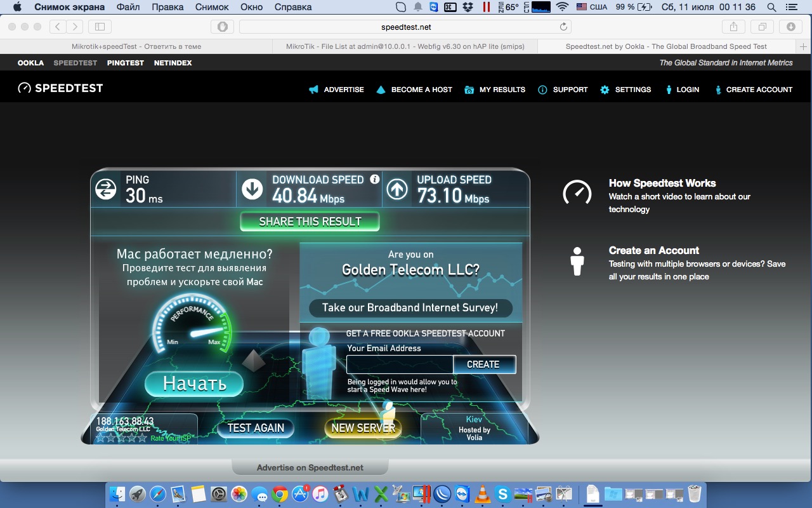The width and height of the screenshot is (812, 508).
Task: Rate ISP with the first star
Action: click(100, 438)
